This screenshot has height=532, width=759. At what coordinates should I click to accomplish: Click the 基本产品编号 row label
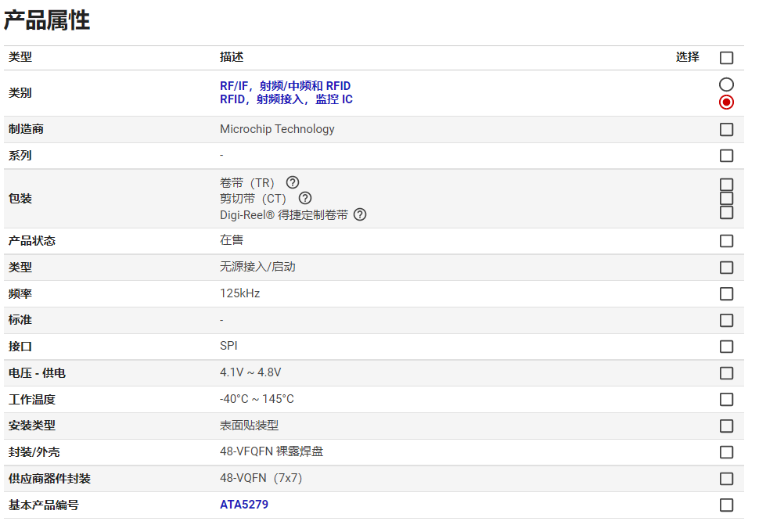[44, 505]
